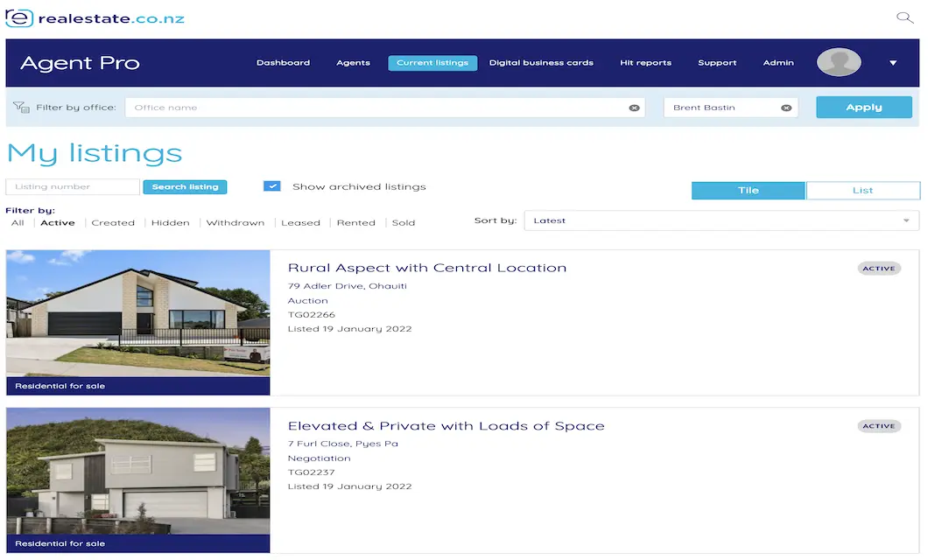This screenshot has height=560, width=928.
Task: Open the search magnifier icon
Action: 904,17
